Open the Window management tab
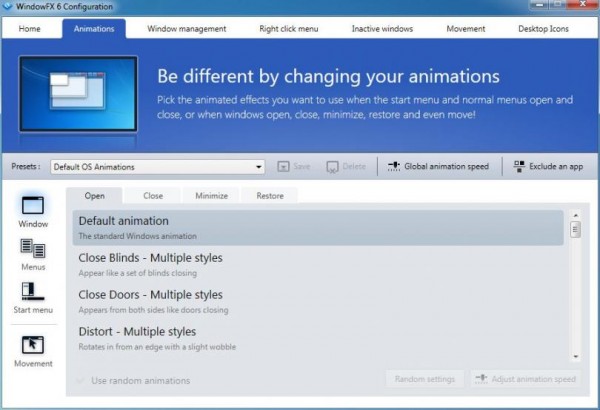Image resolution: width=600 pixels, height=410 pixels. (187, 29)
